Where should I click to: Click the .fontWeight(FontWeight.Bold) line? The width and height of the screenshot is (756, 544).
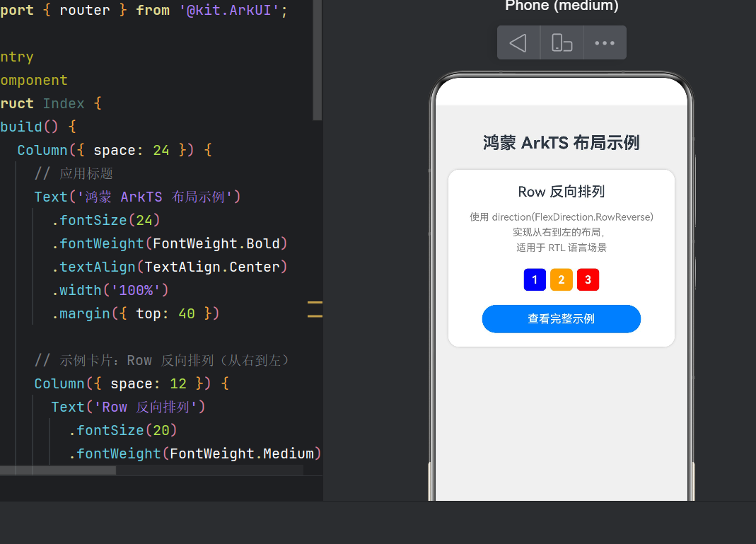tap(170, 243)
